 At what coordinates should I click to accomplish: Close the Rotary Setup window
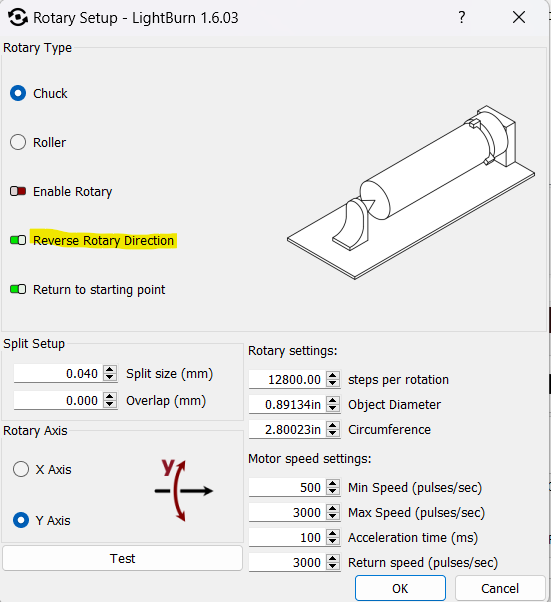pyautogui.click(x=519, y=17)
